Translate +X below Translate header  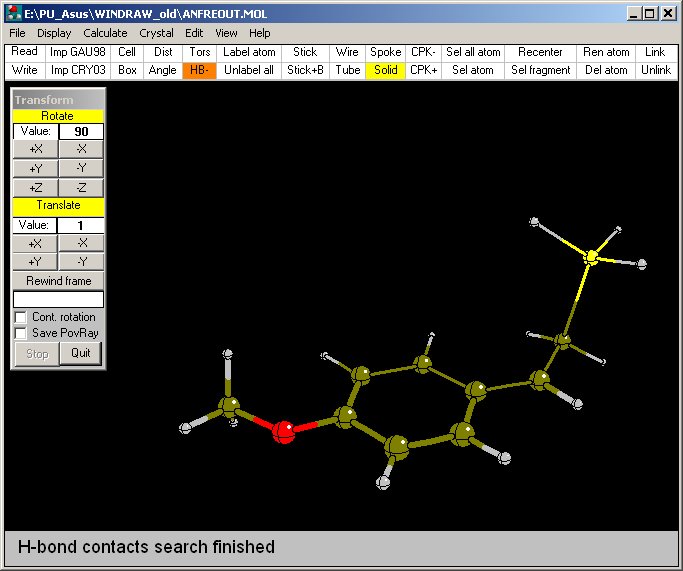(x=35, y=243)
